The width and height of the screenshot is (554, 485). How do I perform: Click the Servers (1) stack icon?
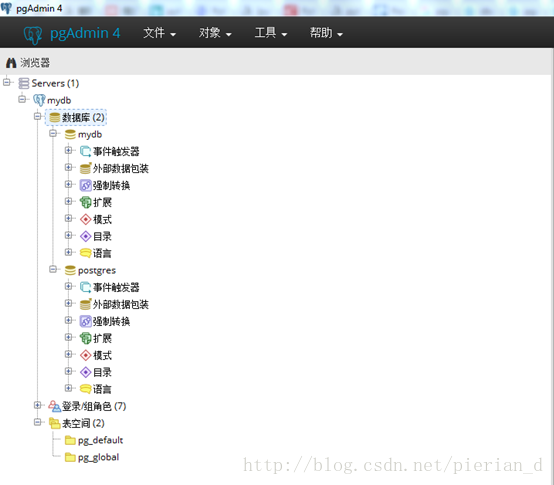coord(24,83)
